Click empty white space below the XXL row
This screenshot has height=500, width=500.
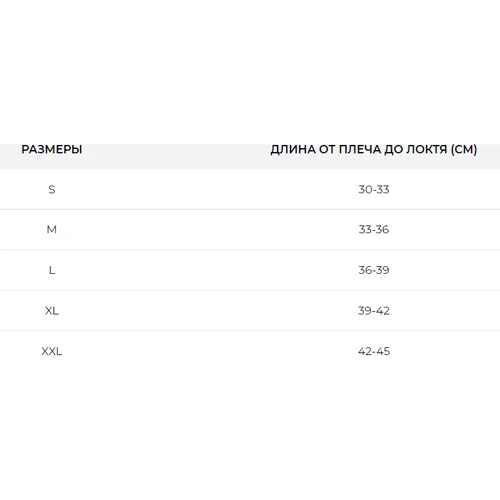click(250, 430)
